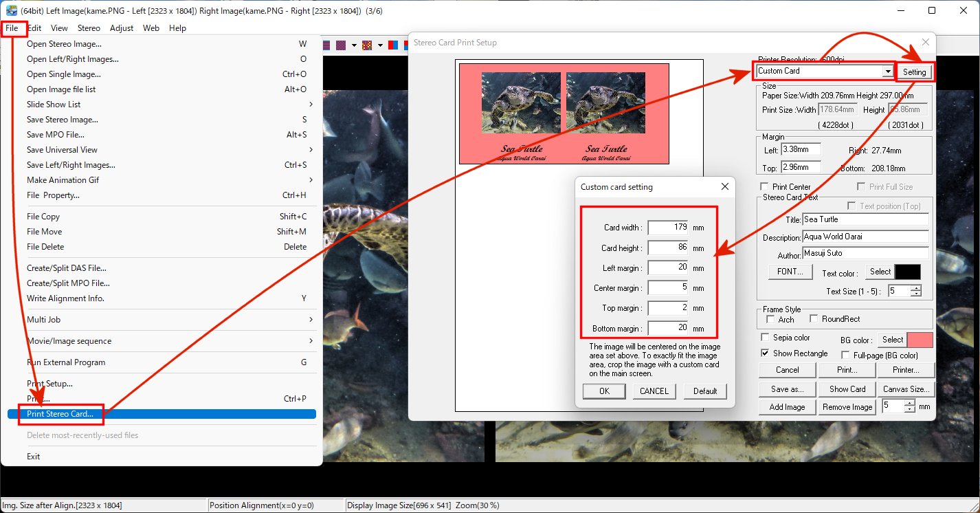
Task: Click the red-blue side-by-side toolbar icon
Action: point(392,45)
